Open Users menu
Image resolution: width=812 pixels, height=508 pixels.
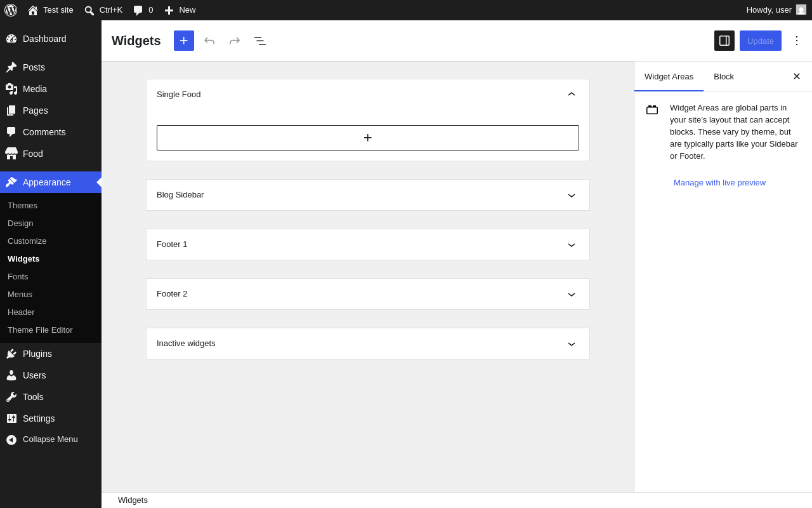coord(51,375)
